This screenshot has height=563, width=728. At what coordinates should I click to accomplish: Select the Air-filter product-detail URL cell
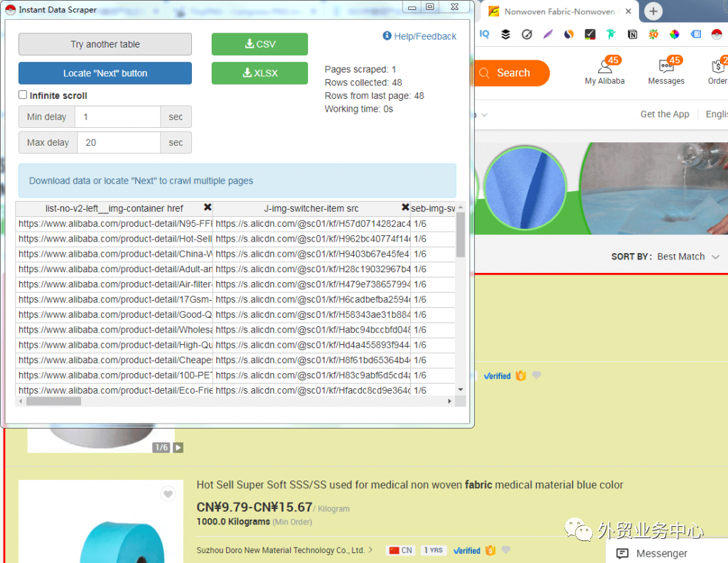(x=114, y=284)
